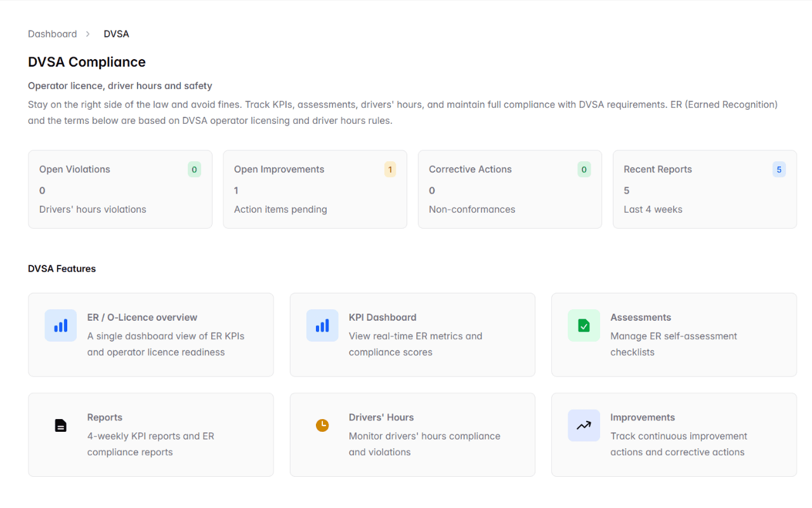This screenshot has height=508, width=812.
Task: Select the KPI Dashboard metrics chart icon
Action: tap(322, 324)
